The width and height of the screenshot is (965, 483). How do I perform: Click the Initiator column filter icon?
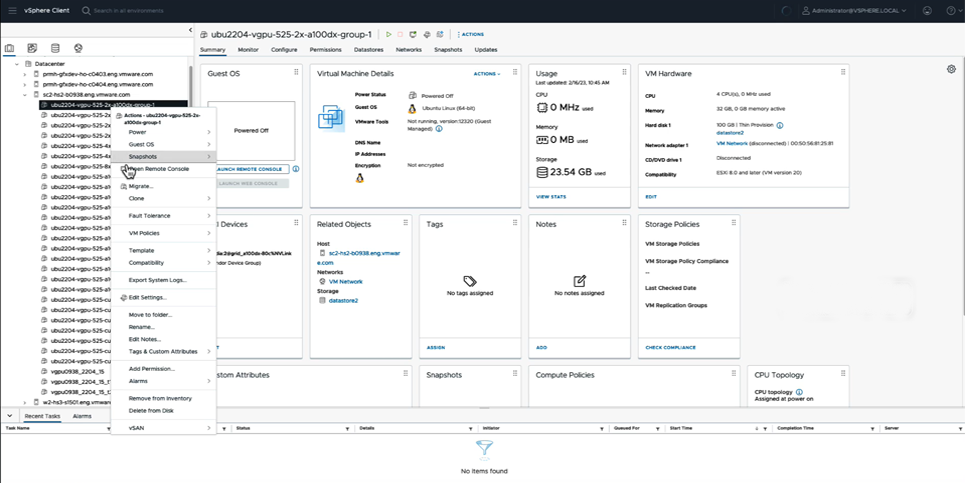[601, 428]
